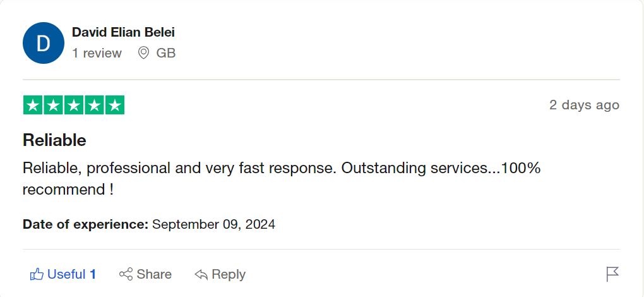Click the location pin icon
Screen dimensions: 644x297
coord(143,53)
